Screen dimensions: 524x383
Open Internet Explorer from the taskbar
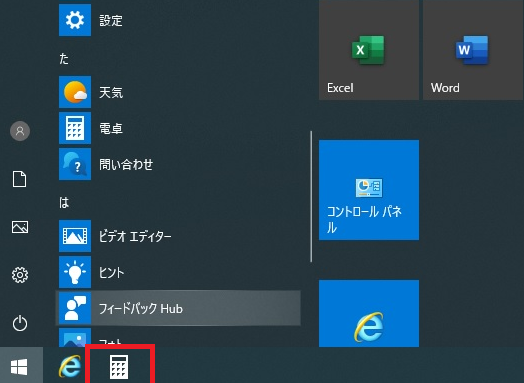tap(70, 366)
